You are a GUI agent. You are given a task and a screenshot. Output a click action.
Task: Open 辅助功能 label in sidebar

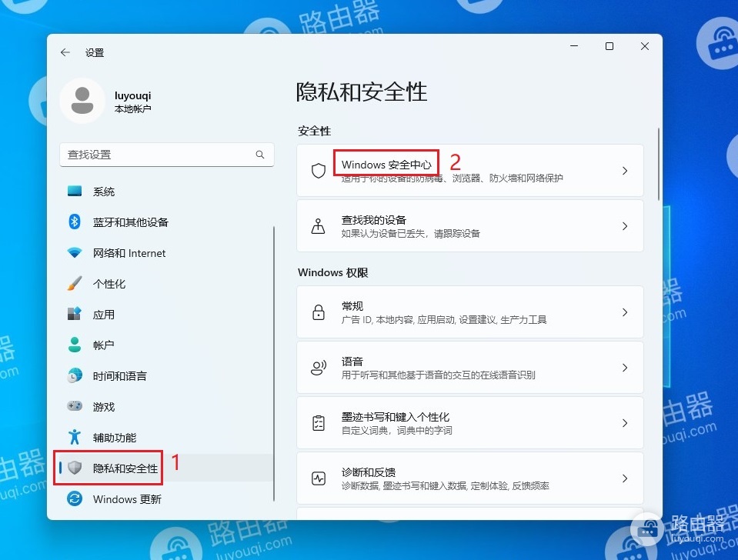tap(115, 438)
